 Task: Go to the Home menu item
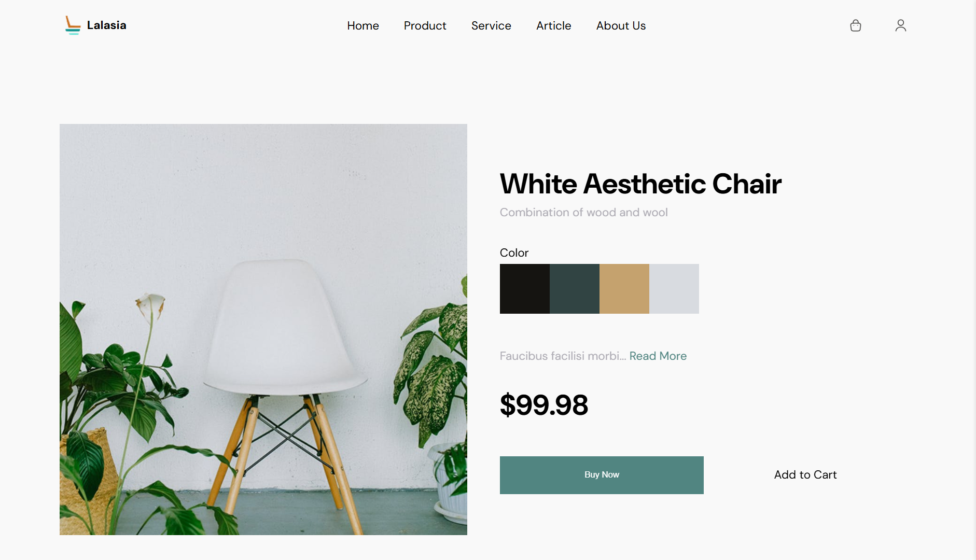(x=363, y=26)
